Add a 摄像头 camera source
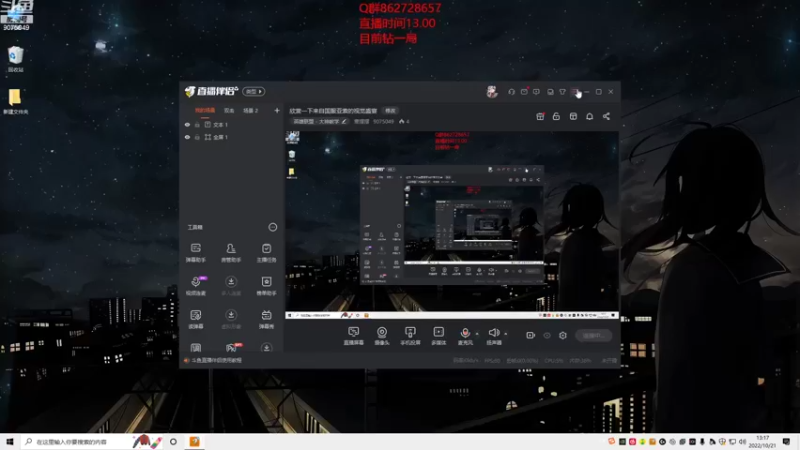This screenshot has width=800, height=450. tap(382, 336)
